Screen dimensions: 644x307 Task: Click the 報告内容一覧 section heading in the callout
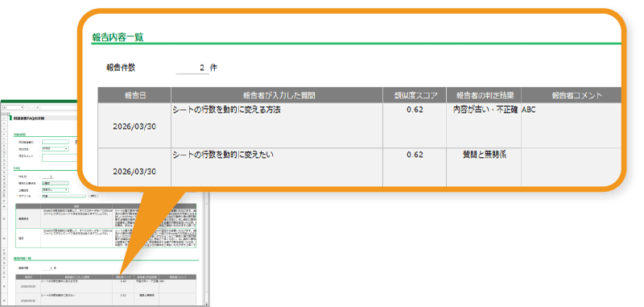pos(118,37)
